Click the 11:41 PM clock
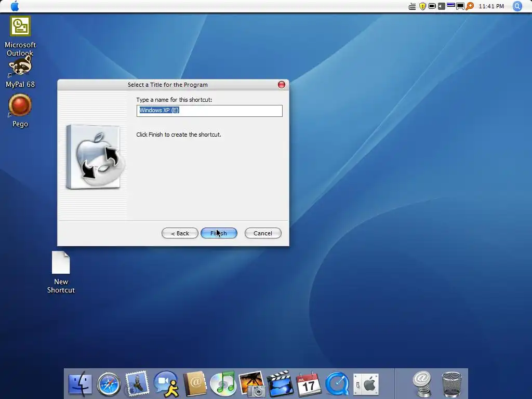Viewport: 532px width, 399px height. click(x=491, y=6)
